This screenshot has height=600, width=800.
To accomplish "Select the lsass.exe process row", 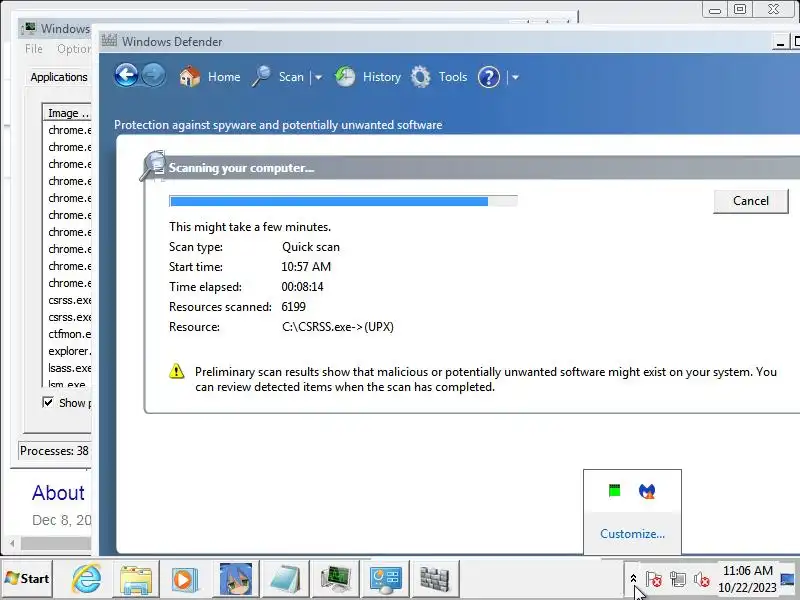I will [69, 368].
